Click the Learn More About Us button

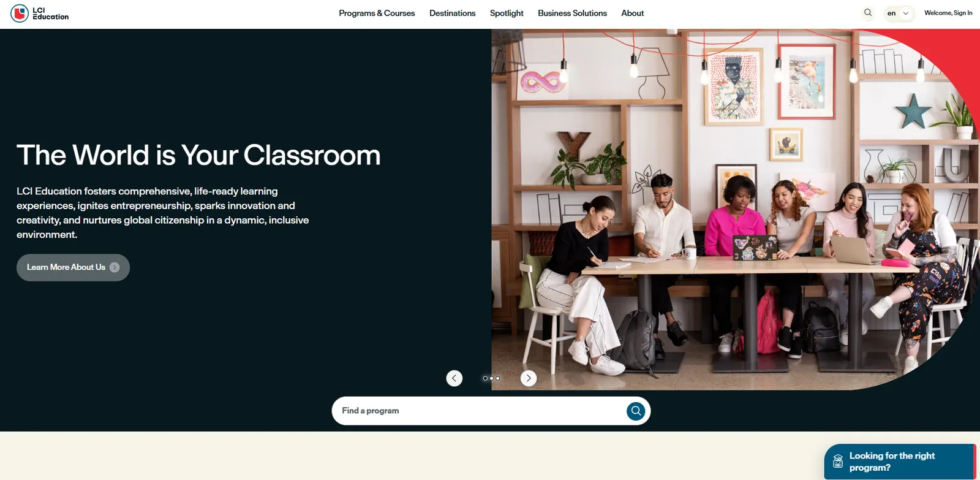click(73, 267)
